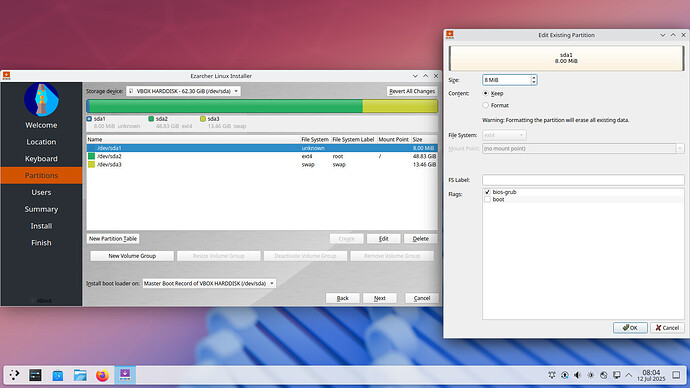
Task: Click the show desktop button on panel
Action: 676,375
